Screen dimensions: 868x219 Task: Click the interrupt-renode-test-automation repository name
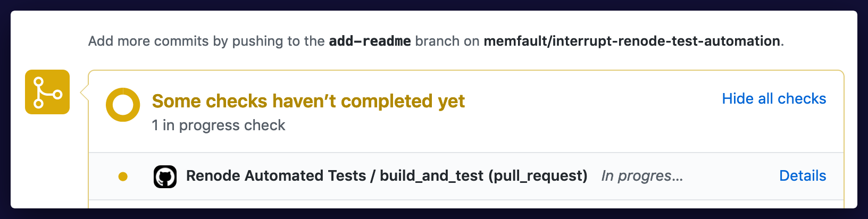(666, 41)
